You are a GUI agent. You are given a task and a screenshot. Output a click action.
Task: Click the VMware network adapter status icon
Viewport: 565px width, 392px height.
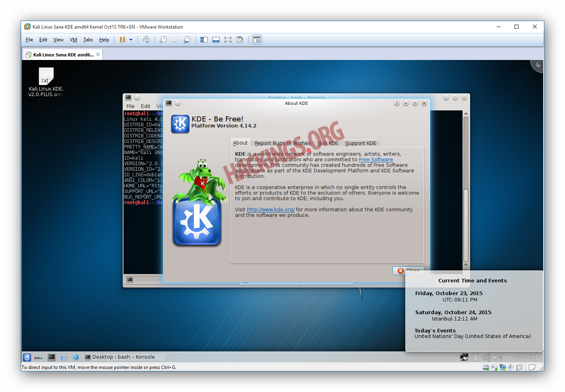click(x=503, y=367)
